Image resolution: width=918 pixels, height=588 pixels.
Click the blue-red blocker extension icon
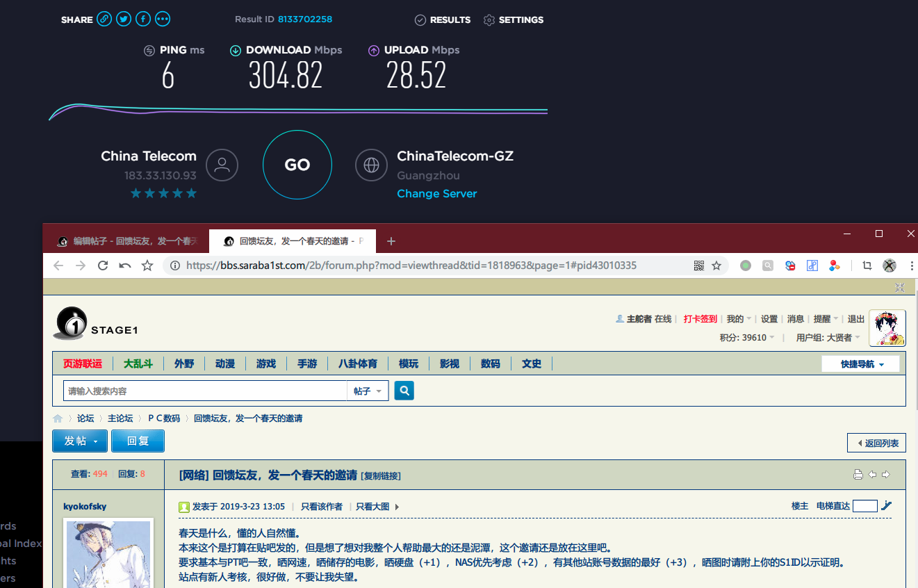tap(790, 266)
